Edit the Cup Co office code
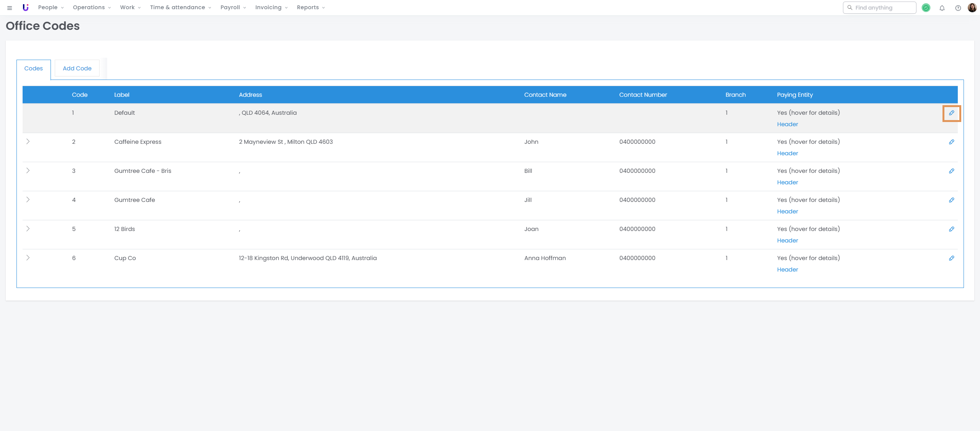Image resolution: width=980 pixels, height=431 pixels. 951,258
